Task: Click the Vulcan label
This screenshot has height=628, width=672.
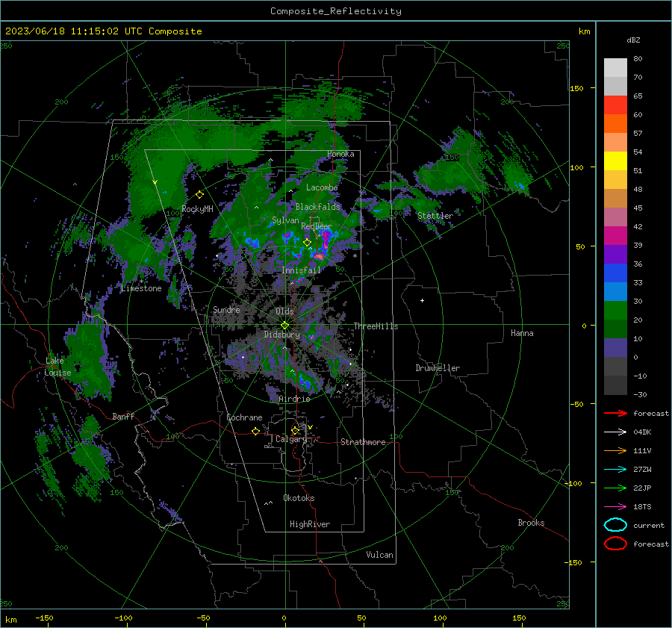Action: (x=379, y=555)
